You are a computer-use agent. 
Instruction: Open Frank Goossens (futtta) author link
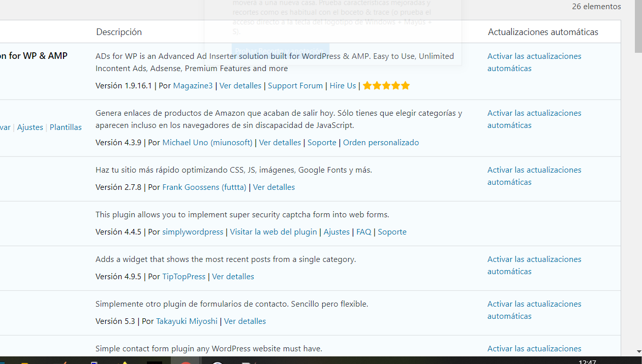[x=204, y=187]
